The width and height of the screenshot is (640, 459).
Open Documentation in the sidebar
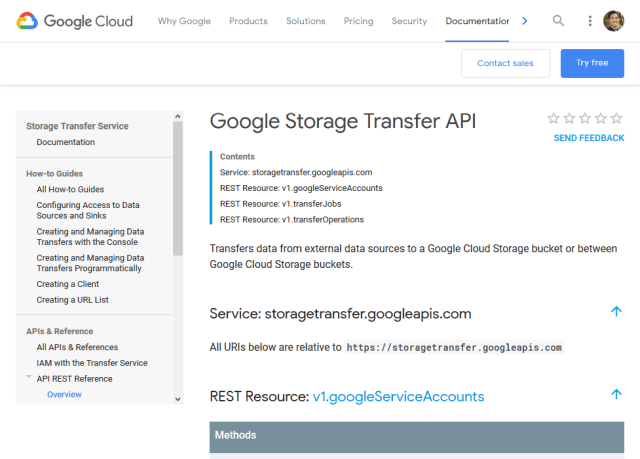[66, 142]
